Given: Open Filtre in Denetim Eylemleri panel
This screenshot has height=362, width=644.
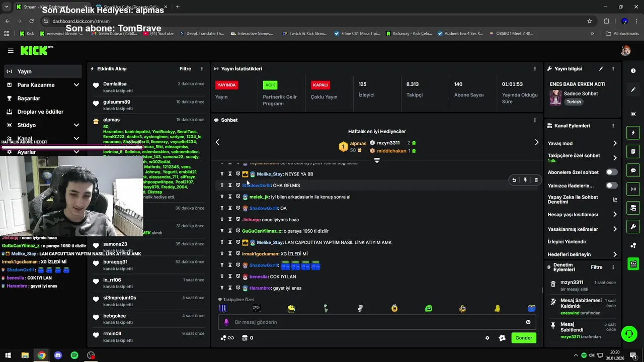Looking at the screenshot, I should pyautogui.click(x=597, y=267).
